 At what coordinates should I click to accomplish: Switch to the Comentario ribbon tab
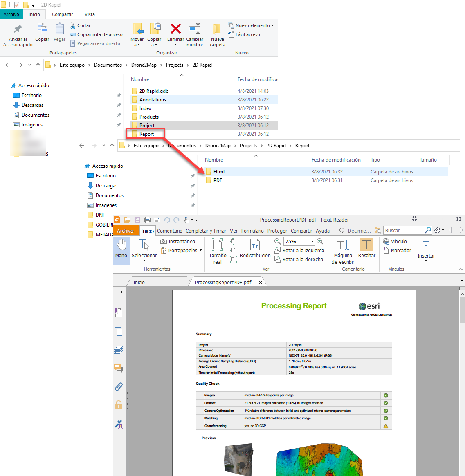pos(170,231)
